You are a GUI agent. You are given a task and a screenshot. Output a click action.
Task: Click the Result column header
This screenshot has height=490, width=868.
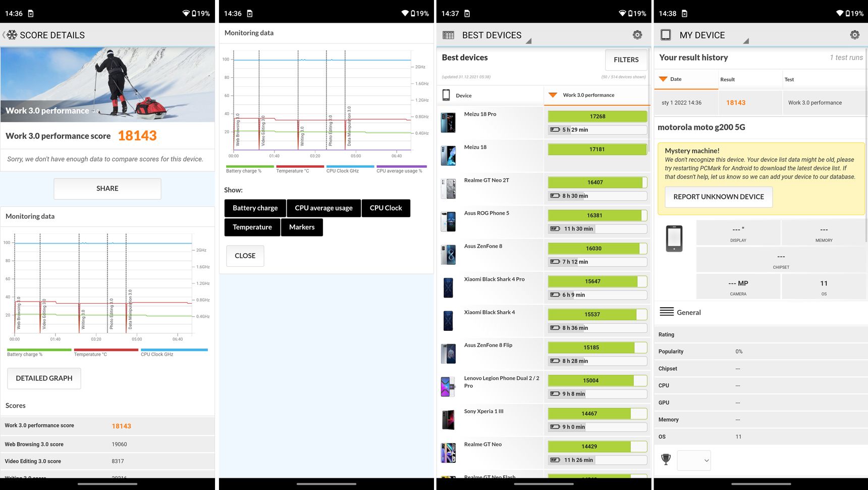pyautogui.click(x=750, y=79)
